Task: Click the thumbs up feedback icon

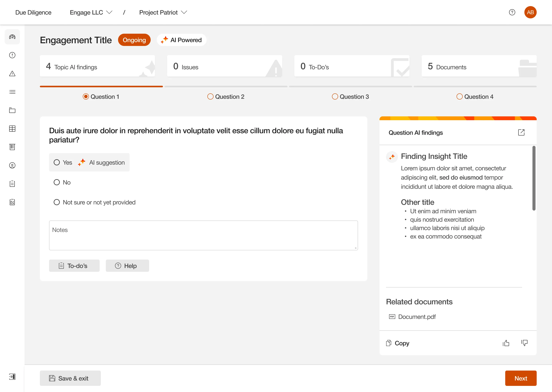Action: (x=506, y=343)
